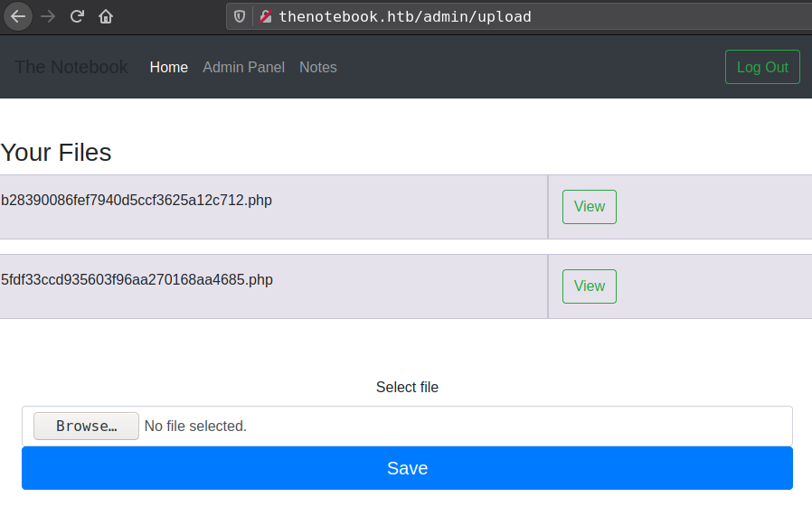Open the Notes navigation link
Viewport: 812px width, 516px height.
[317, 67]
